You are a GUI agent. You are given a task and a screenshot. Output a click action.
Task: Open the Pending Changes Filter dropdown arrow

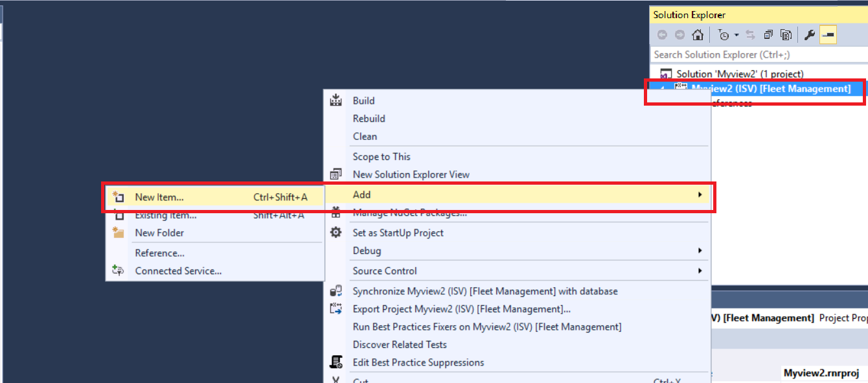coord(737,35)
